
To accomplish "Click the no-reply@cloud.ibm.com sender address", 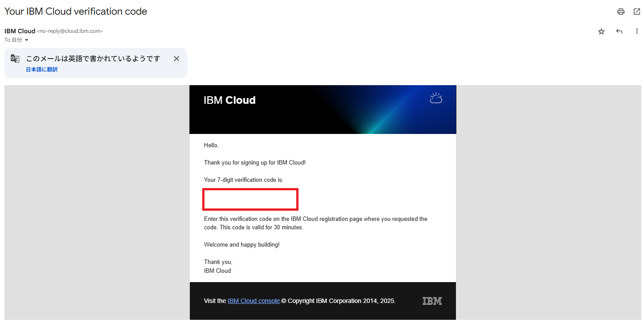I will click(70, 31).
